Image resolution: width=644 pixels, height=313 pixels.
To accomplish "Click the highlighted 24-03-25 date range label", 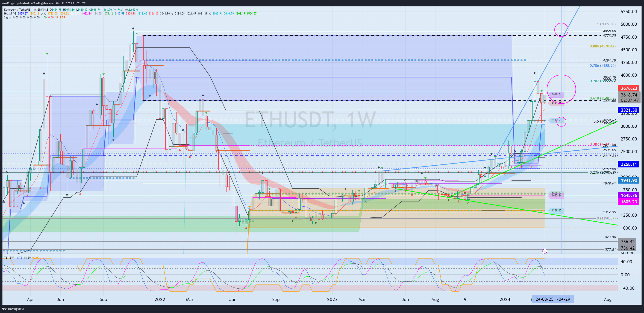I will tap(553, 299).
